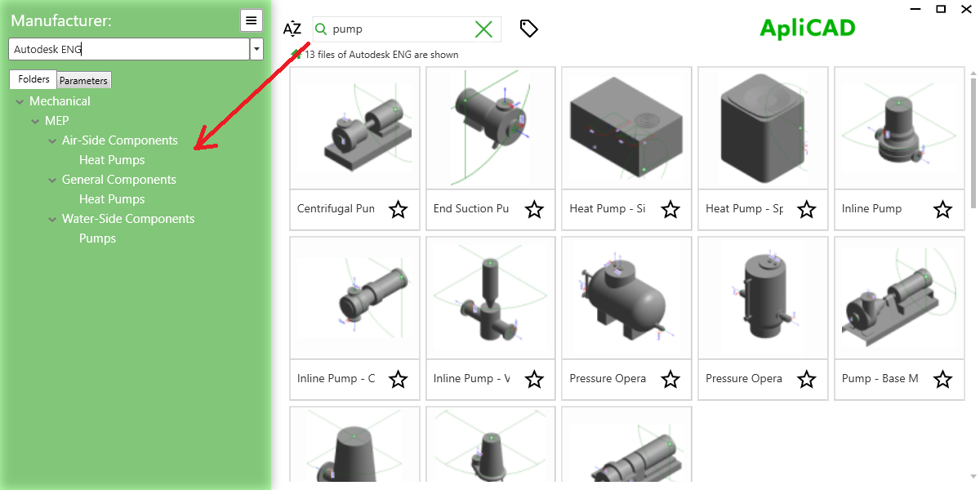Select the Folders tab
The width and height of the screenshot is (980, 490).
33,78
